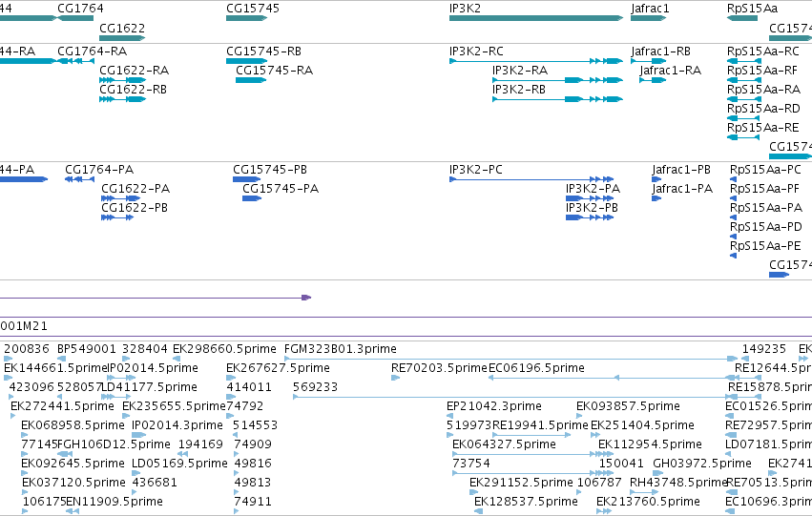Open the RpS15Aa gene feature
Screen dimensions: 812x516
(x=742, y=18)
